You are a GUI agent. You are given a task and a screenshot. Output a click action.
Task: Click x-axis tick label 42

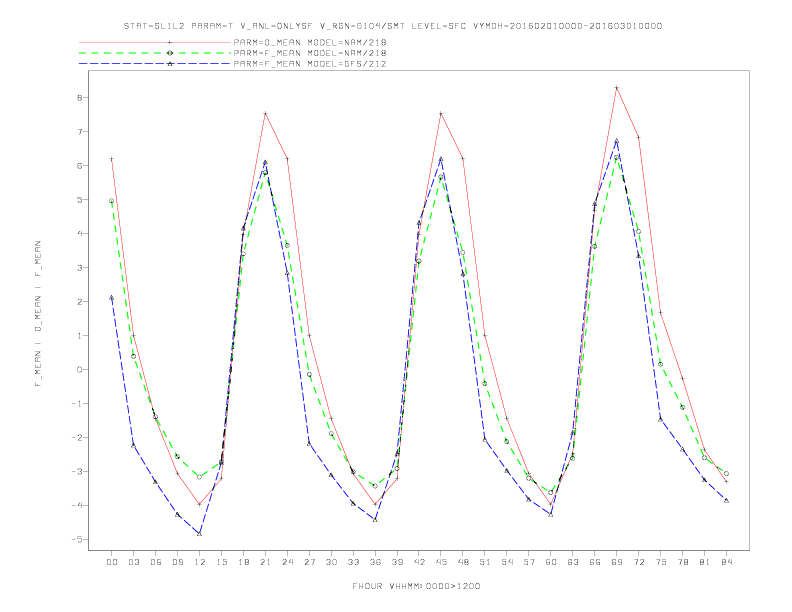[419, 562]
